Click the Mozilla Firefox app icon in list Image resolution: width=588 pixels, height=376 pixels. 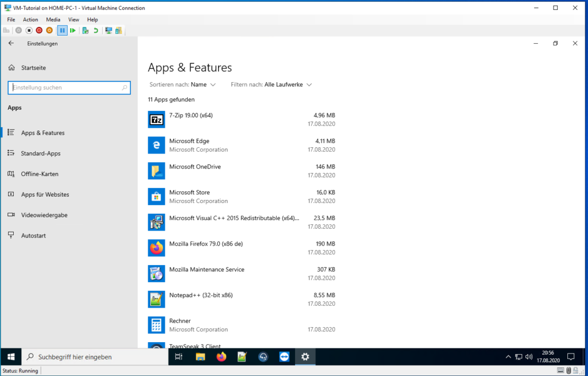156,248
